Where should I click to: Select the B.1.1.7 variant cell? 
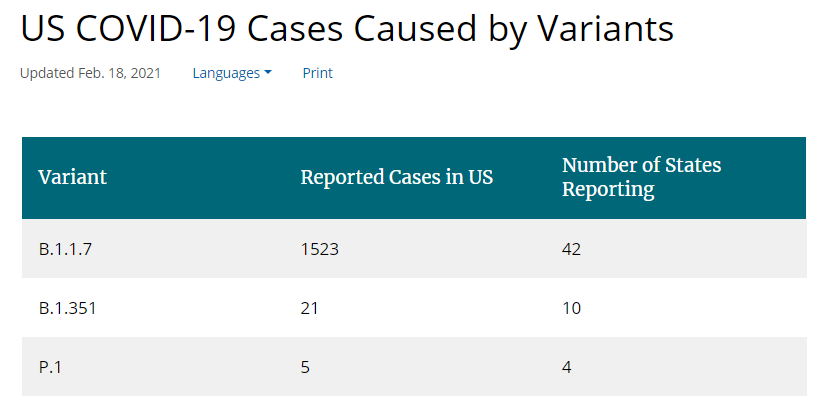point(66,249)
